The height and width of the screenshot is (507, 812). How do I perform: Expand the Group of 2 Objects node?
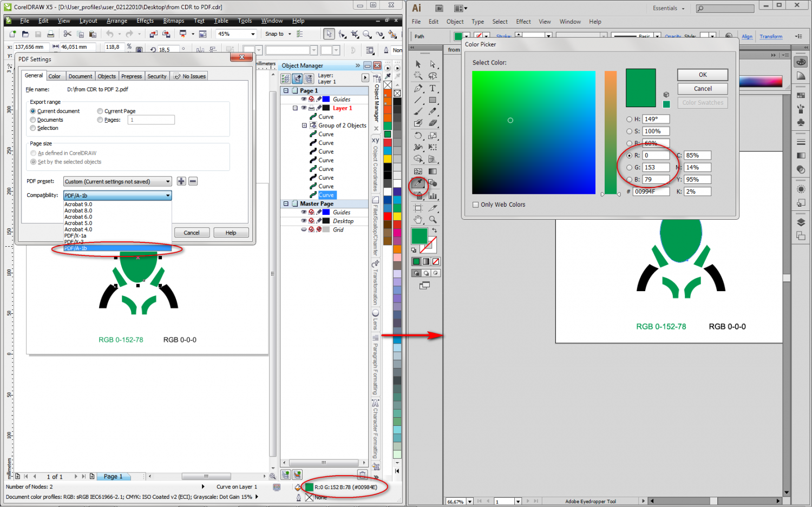pyautogui.click(x=304, y=126)
